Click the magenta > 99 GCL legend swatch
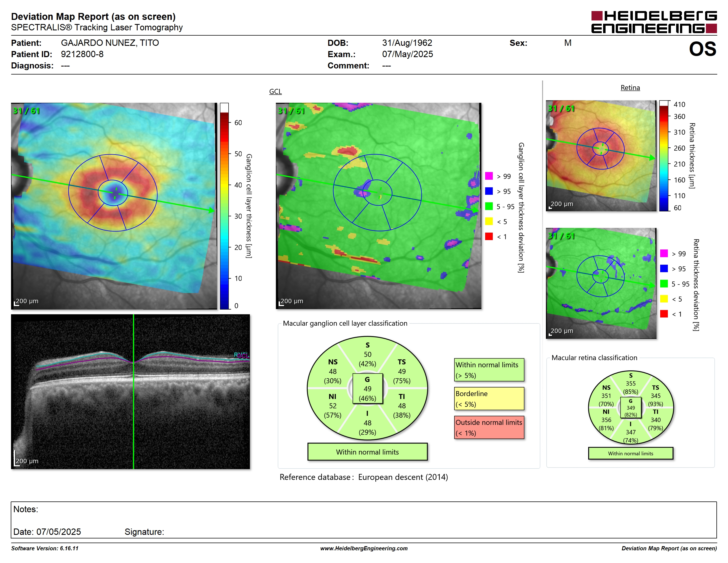728x563 pixels. pyautogui.click(x=489, y=176)
